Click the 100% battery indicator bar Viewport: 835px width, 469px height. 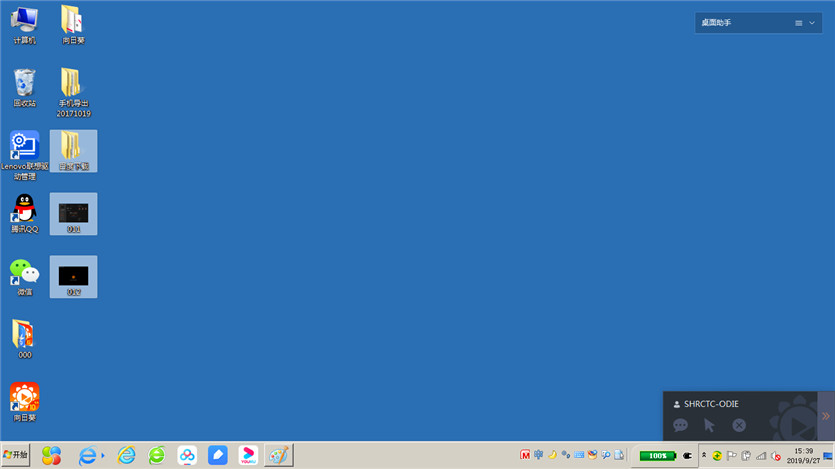(658, 456)
